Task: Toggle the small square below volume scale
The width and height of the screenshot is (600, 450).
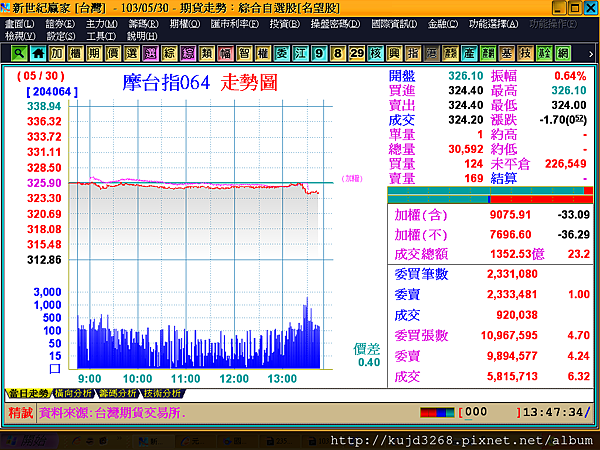Action: pos(55,368)
